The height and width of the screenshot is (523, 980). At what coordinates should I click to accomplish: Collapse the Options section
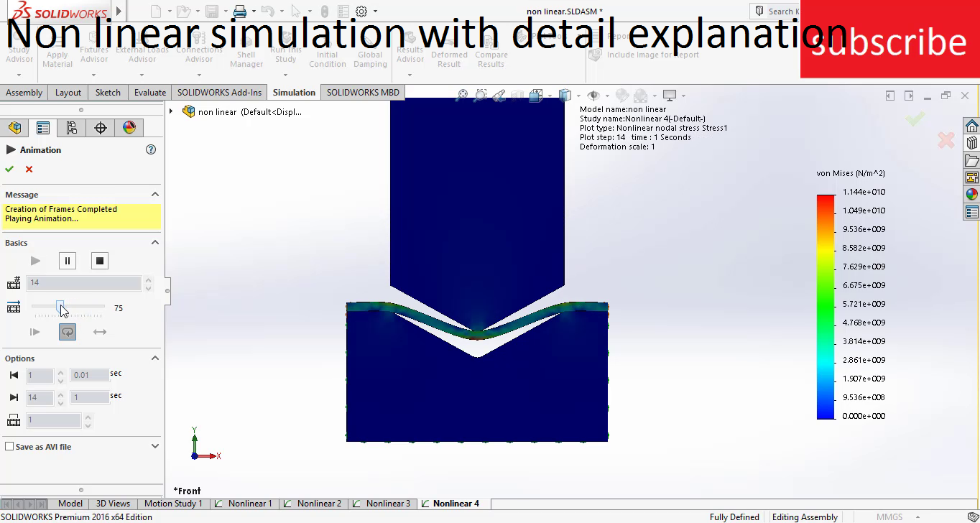point(155,358)
